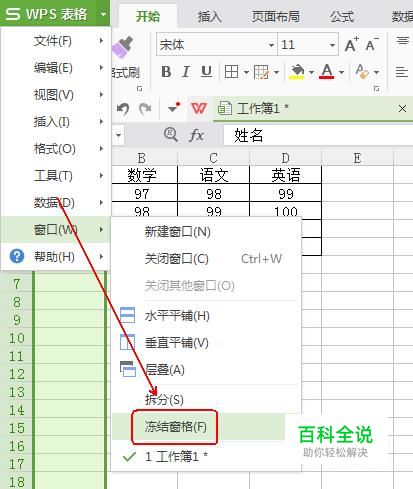Open the 数据(D) menu
Viewport: 413px width, 489px height.
click(56, 203)
